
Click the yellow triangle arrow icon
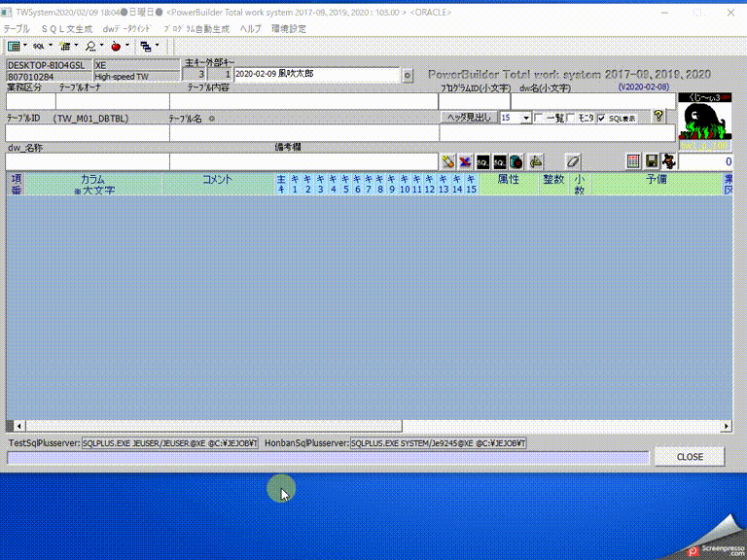536,162
